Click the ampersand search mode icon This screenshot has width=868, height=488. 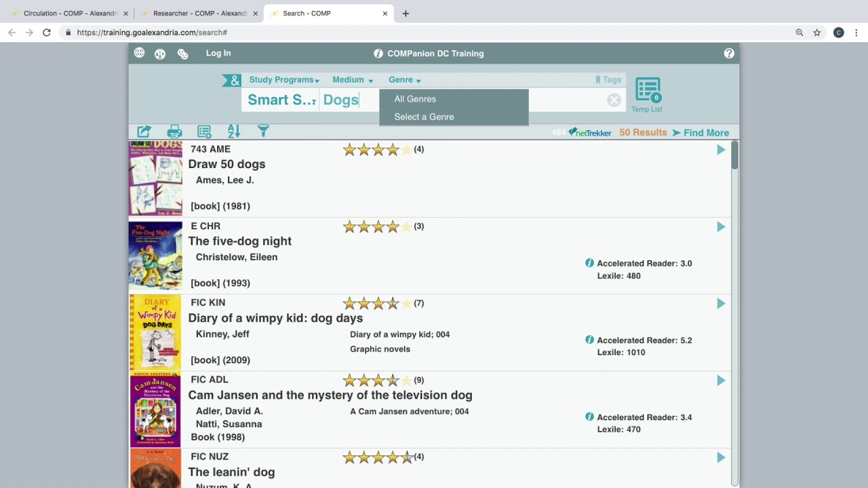232,80
